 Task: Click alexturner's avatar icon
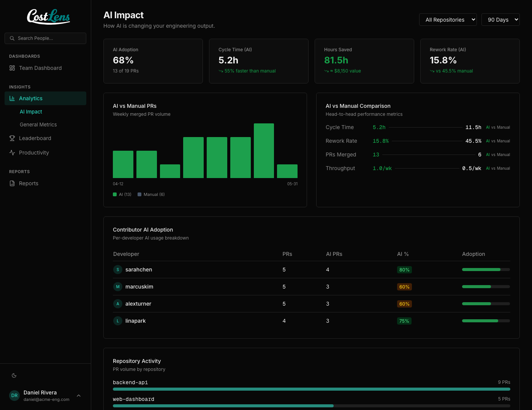coord(118,304)
